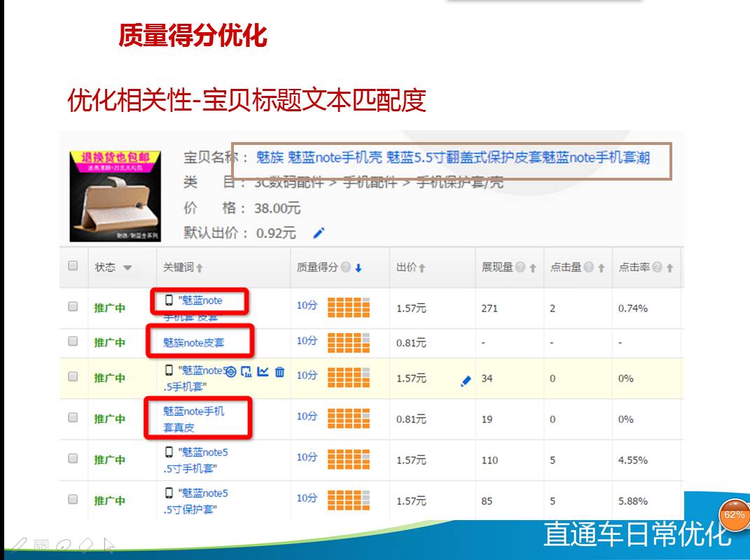Sort by 点击量 using the up arrow
Viewport: 750px width, 560px height.
tap(602, 268)
